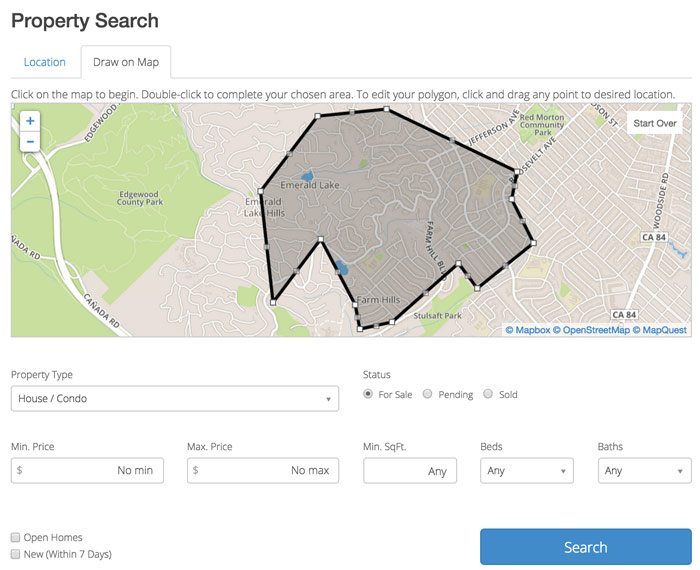The width and height of the screenshot is (700, 570).
Task: Zoom out with the map minus icon
Action: click(30, 141)
